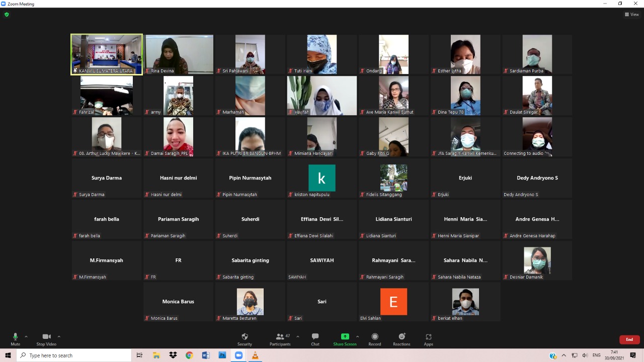Click the red End meeting button

click(x=629, y=339)
